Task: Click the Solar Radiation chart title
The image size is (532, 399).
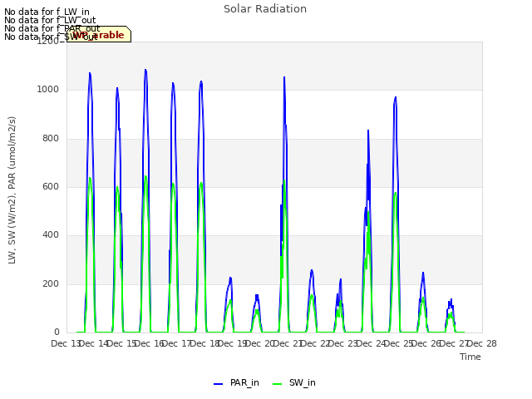Action: (x=265, y=9)
